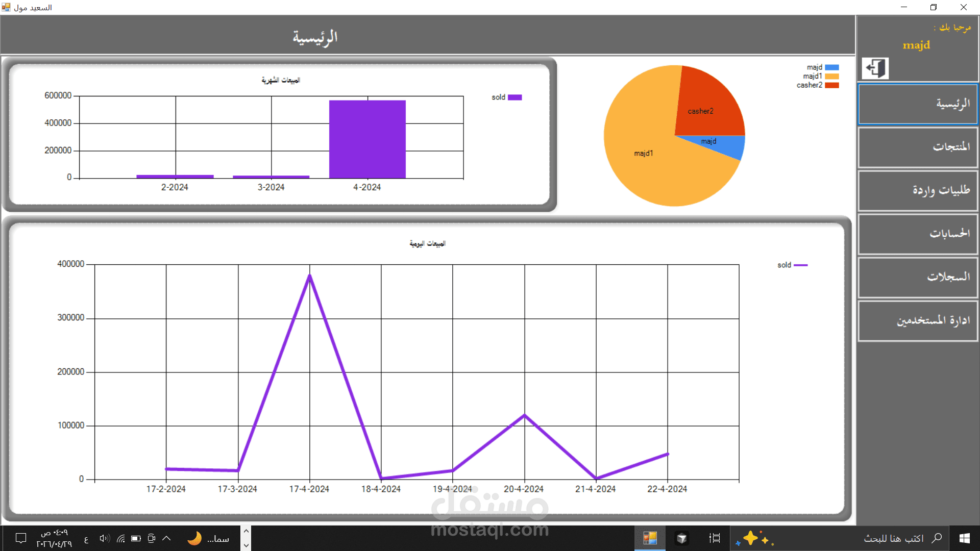
Task: Click the 3-2024 axis label
Action: (271, 187)
